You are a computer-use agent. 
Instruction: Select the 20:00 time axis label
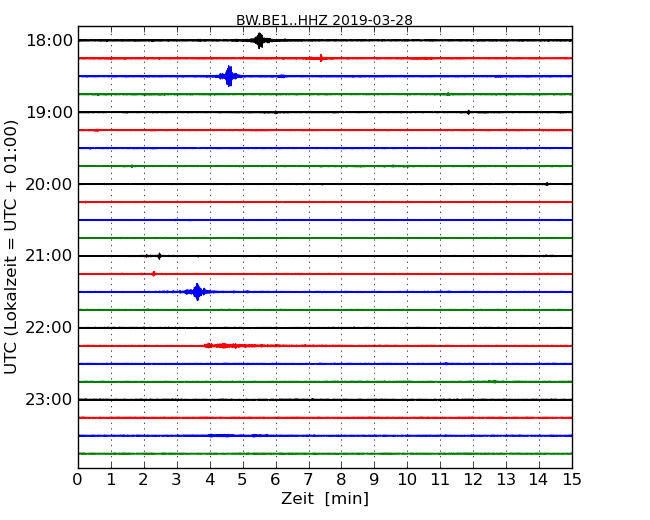coord(49,184)
